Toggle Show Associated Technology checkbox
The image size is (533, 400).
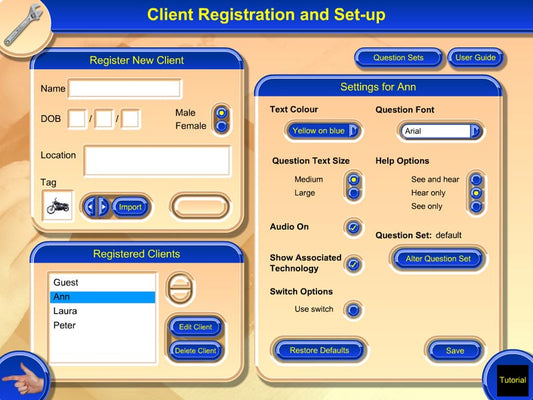click(x=354, y=264)
